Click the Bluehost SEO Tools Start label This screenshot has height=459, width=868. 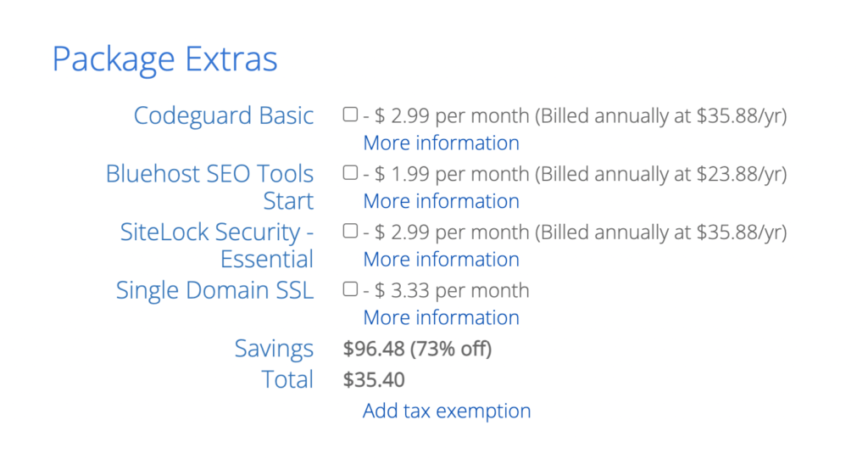coord(210,188)
